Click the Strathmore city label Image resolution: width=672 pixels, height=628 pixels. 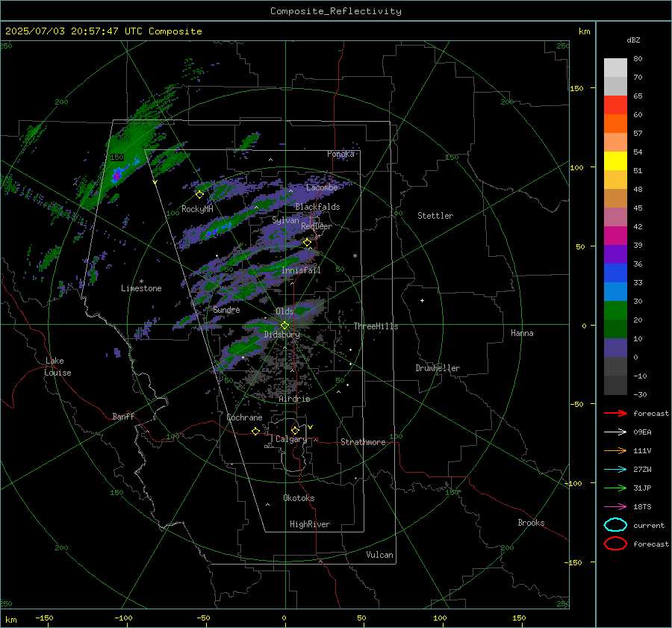click(x=363, y=442)
